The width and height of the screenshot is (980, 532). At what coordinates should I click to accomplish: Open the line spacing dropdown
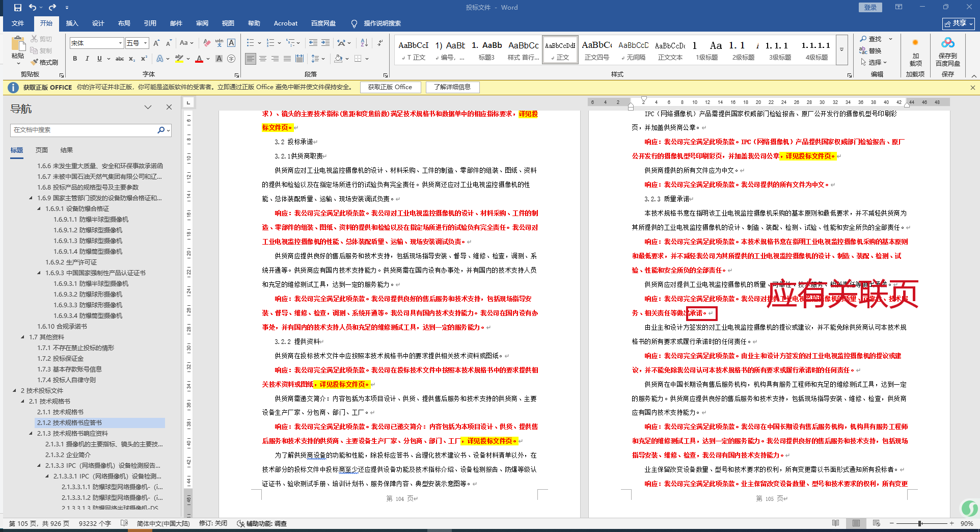click(318, 59)
